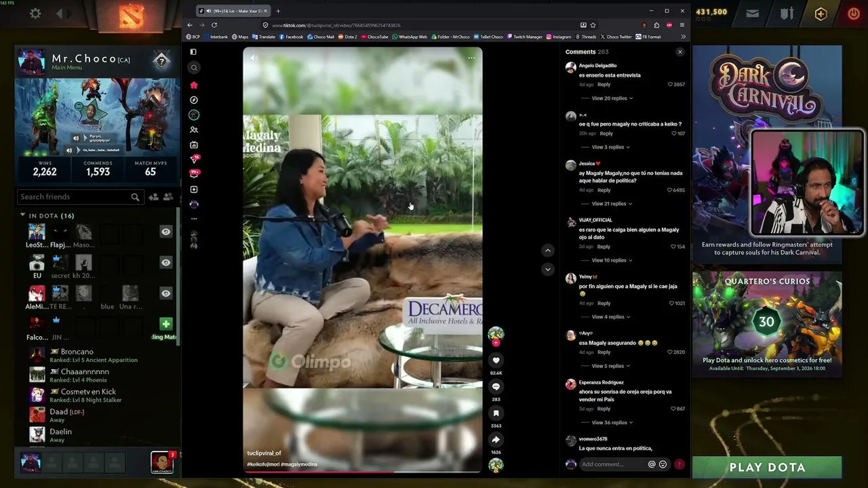This screenshot has height=488, width=868.
Task: Open TikTok LIVE icon in sidebar
Action: click(x=194, y=144)
